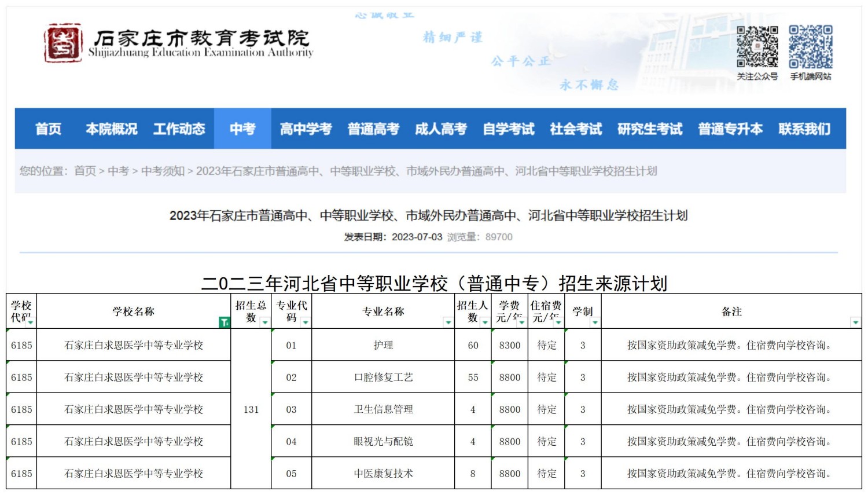Open the 招生人数 filter dropdown

pyautogui.click(x=484, y=322)
